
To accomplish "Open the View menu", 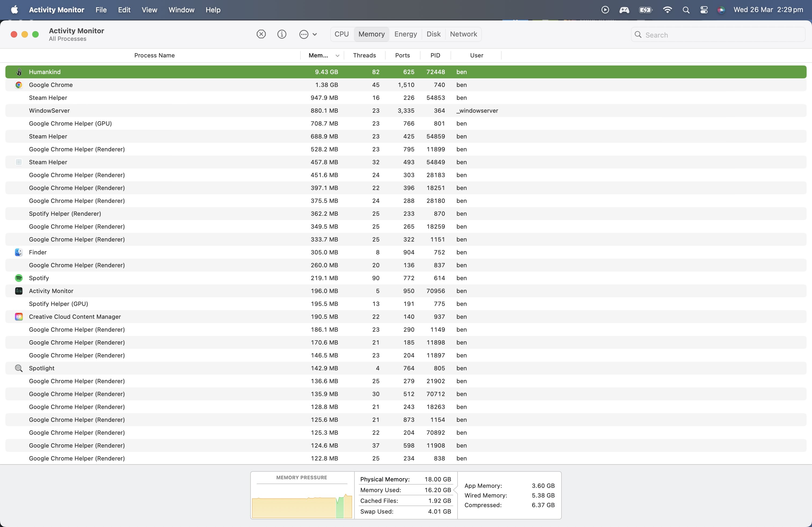I will pos(150,10).
